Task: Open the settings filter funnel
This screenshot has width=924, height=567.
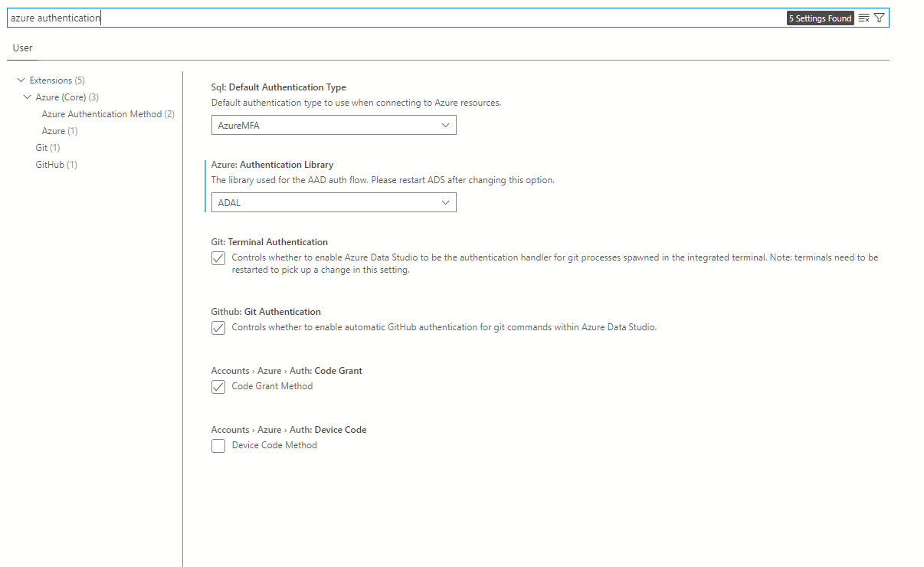Action: (879, 17)
